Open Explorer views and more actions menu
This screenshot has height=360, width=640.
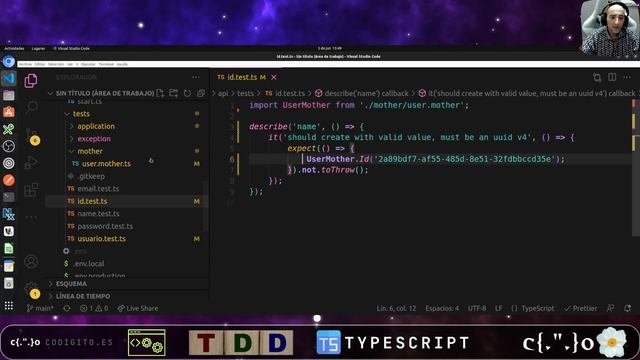point(196,77)
